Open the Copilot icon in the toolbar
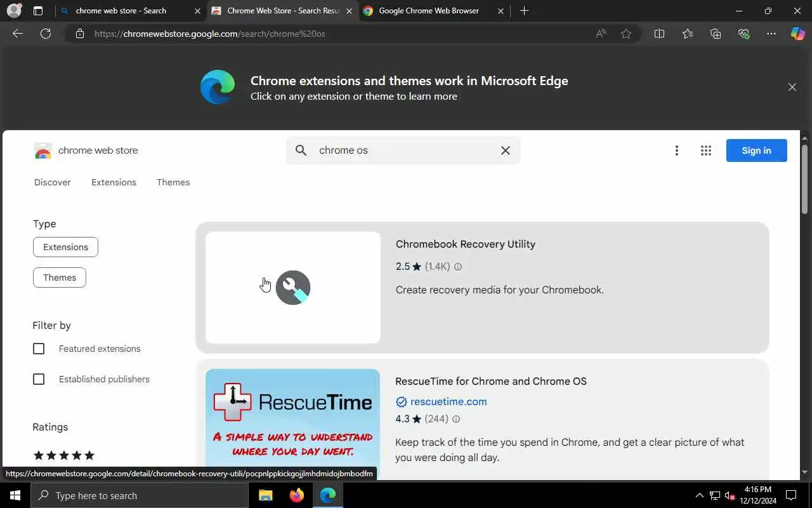Screen dimensions: 812x508 [797, 34]
